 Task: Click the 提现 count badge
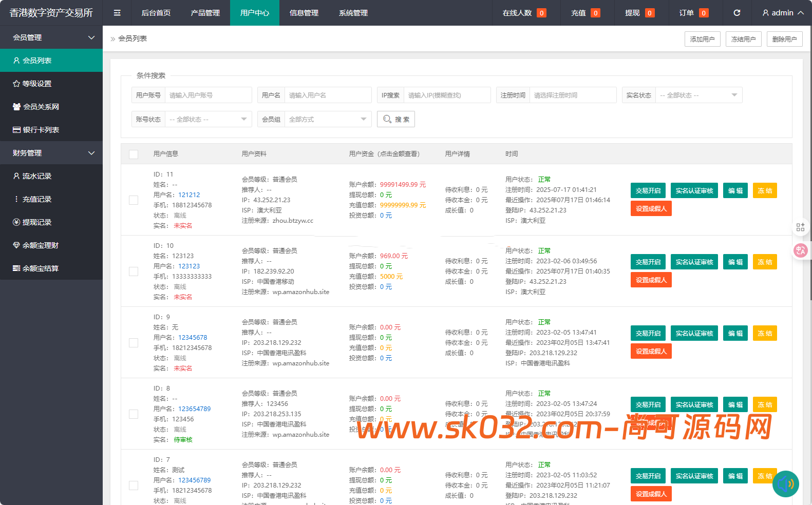coord(650,13)
